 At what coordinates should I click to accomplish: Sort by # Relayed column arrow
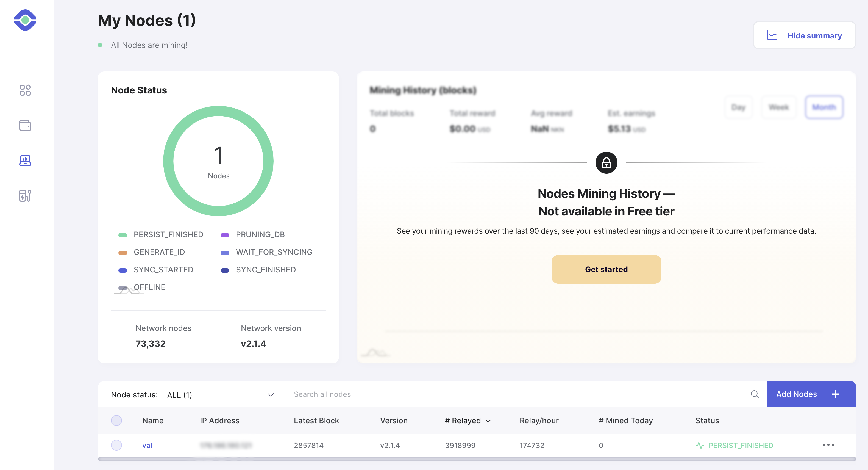coord(488,421)
